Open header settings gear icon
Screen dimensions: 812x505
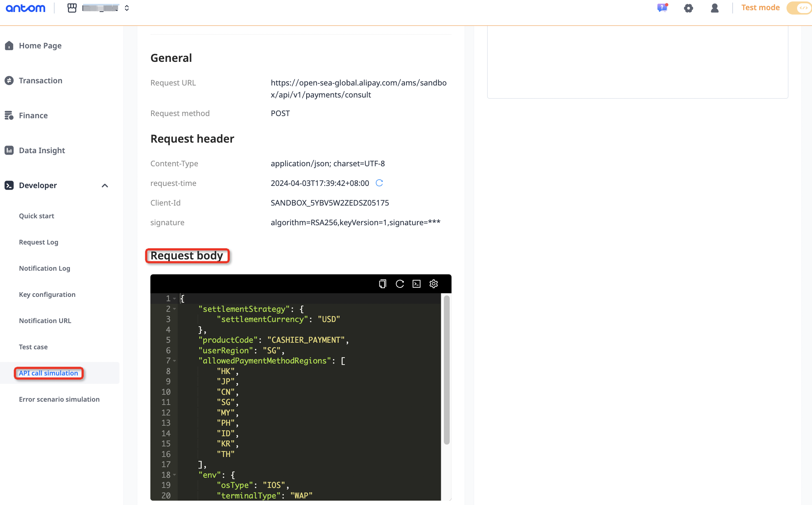[688, 8]
